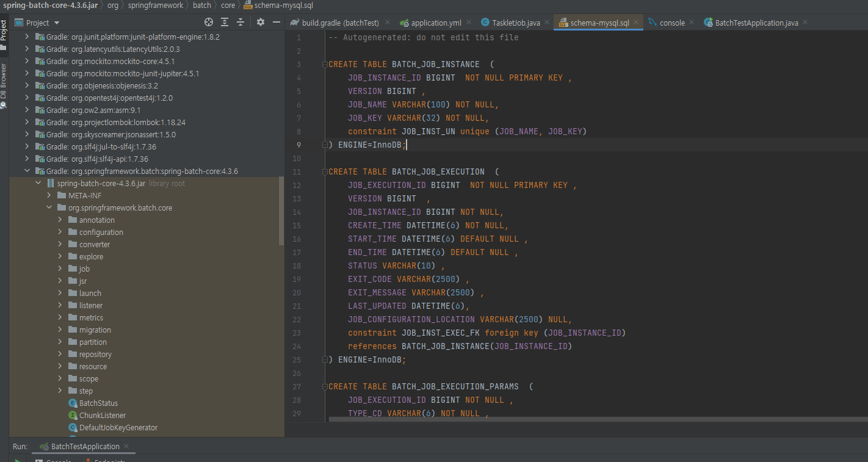Fold BATCH_JOB_INSTANCE create table at line 3
Viewport: 868px width, 462px height.
coord(324,64)
